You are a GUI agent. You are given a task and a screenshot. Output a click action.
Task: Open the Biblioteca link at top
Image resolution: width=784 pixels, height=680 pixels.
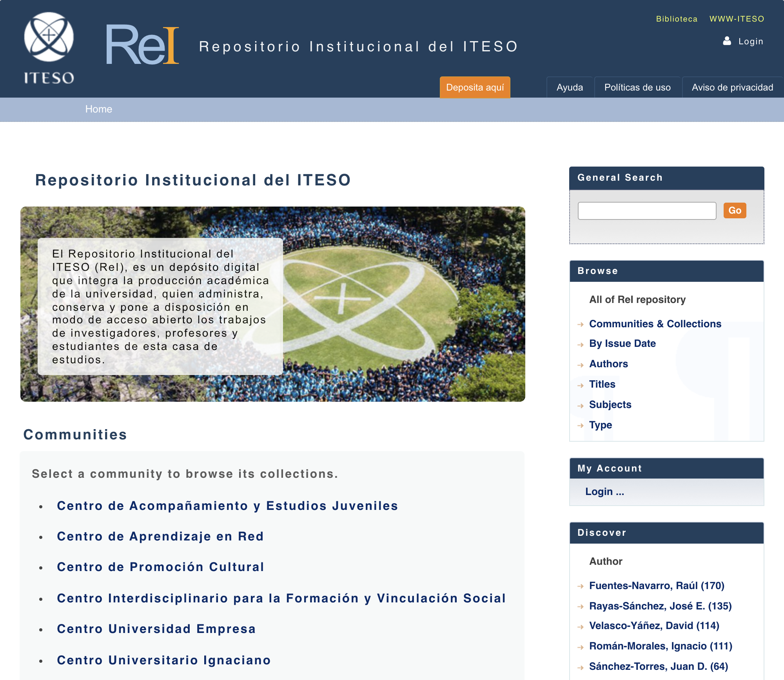(x=677, y=19)
